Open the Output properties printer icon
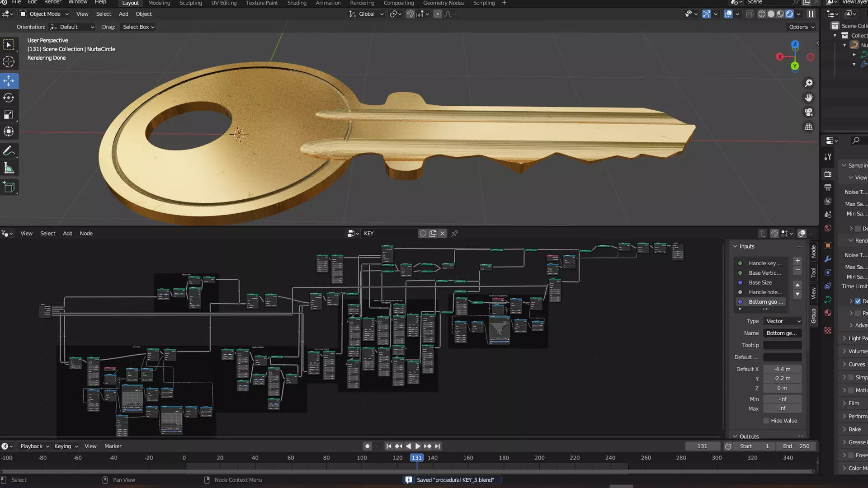 [x=828, y=188]
